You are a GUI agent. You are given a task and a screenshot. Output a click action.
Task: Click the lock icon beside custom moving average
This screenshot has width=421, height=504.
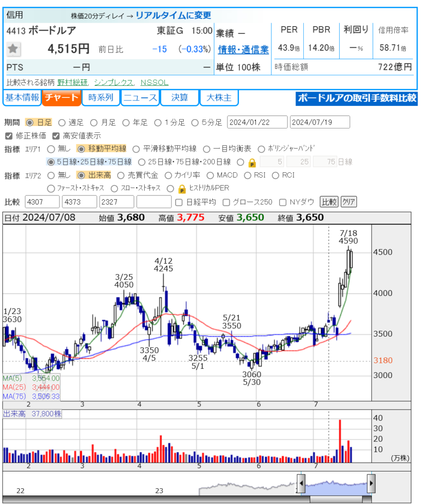pos(252,162)
